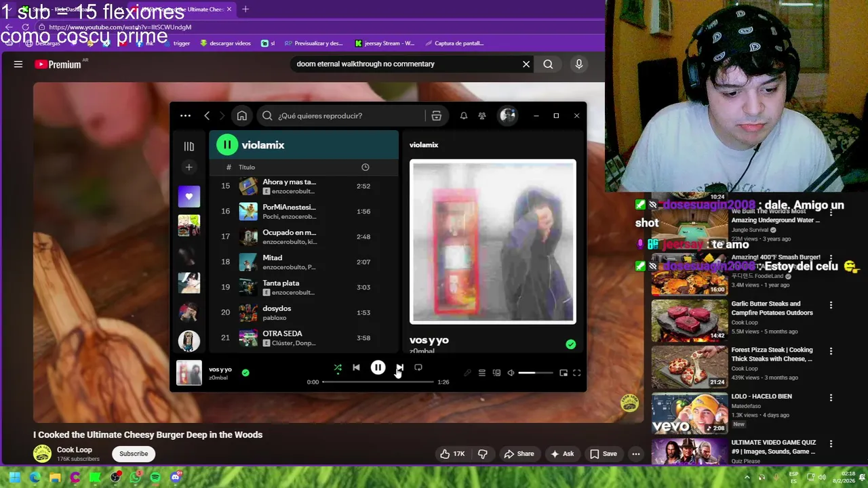Select track 16 PorMiAnestesi...

click(x=304, y=211)
